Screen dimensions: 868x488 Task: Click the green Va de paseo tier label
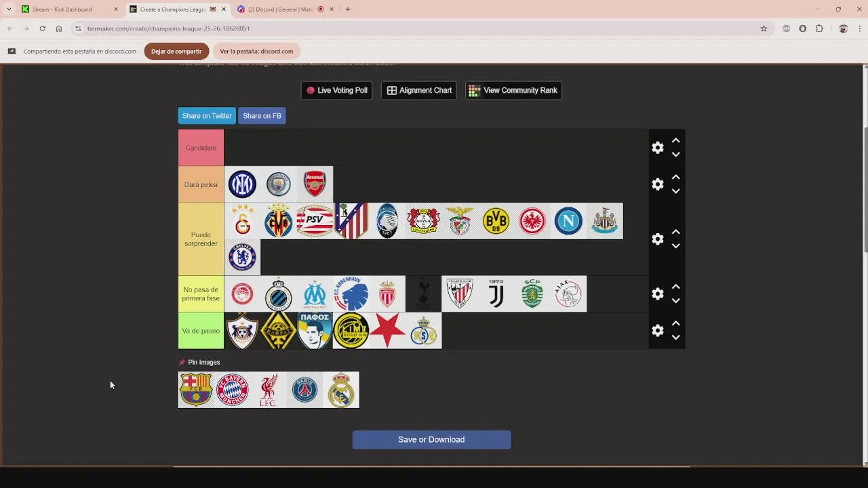coord(201,331)
